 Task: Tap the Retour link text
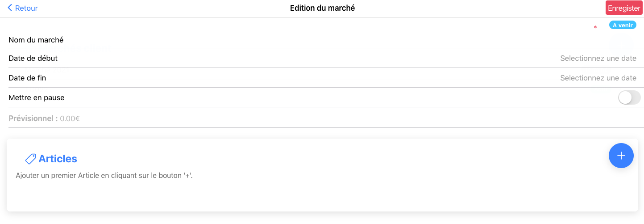[26, 8]
